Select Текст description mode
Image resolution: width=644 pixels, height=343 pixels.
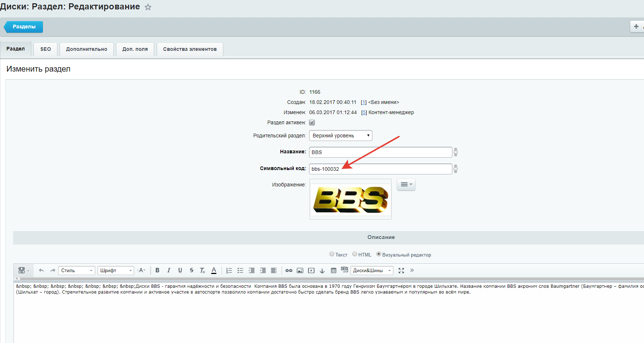coord(332,254)
